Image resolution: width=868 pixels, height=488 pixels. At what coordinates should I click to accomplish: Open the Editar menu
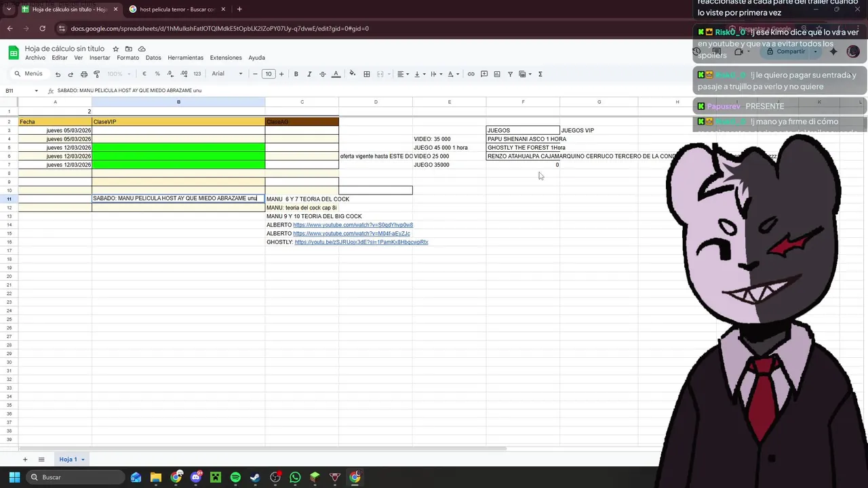[x=60, y=58]
